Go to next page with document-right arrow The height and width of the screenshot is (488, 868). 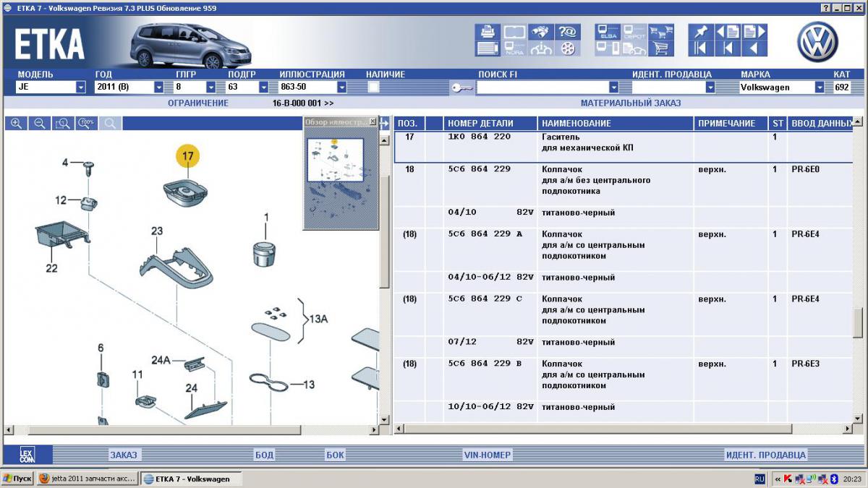click(754, 32)
